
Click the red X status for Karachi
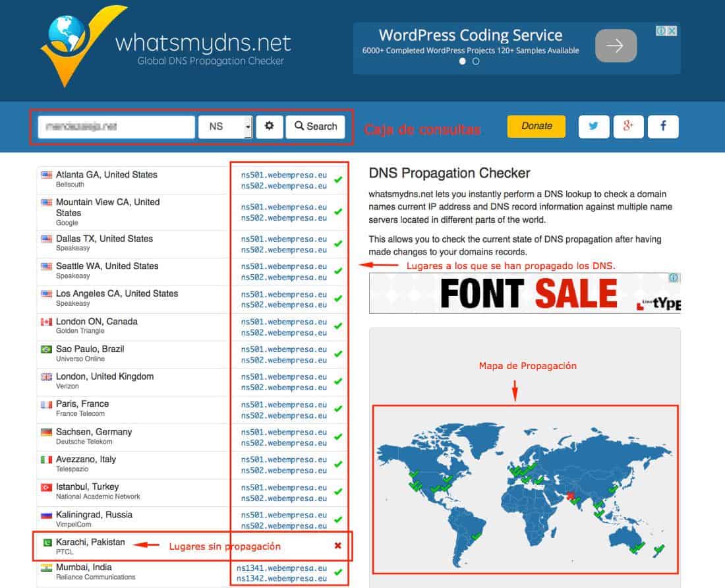point(338,545)
